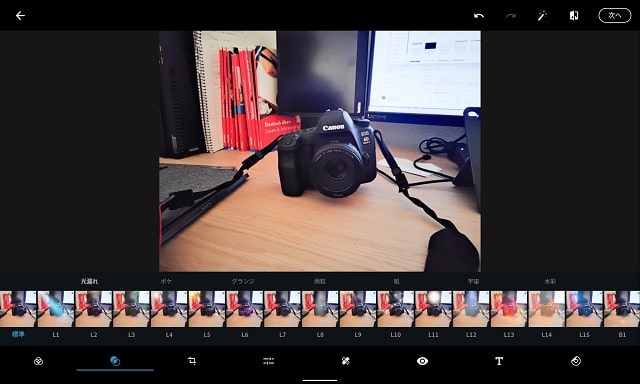Apply the L3 light leak overlay
The height and width of the screenshot is (384, 640).
coord(131,309)
